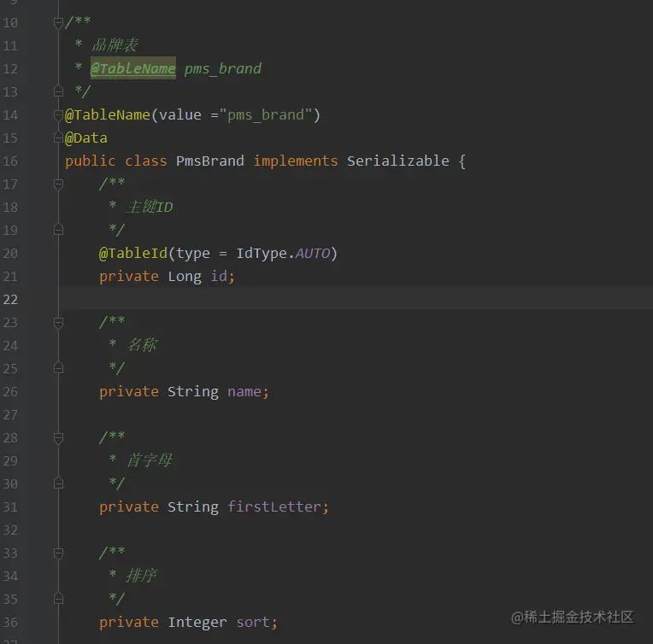This screenshot has width=653, height=644.
Task: Click the Integer type on line 36
Action: point(197,623)
